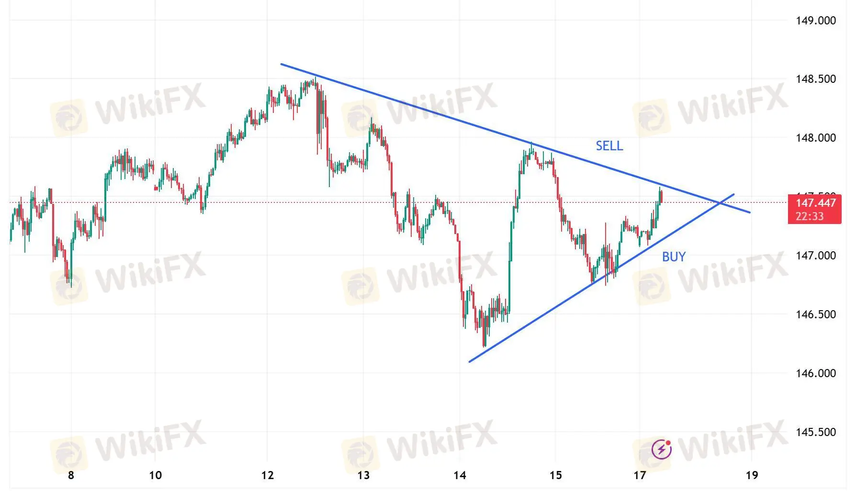Click the 149.000 price axis label
This screenshot has height=504, width=856.
point(816,21)
